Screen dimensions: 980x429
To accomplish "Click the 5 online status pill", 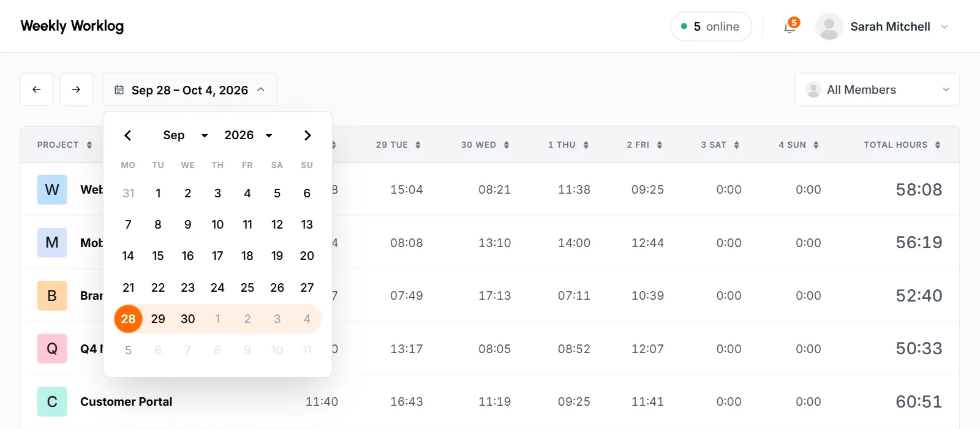I will coord(711,27).
